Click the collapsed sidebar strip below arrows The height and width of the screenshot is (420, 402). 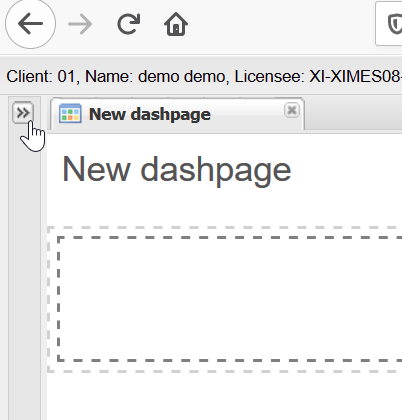tap(24, 273)
